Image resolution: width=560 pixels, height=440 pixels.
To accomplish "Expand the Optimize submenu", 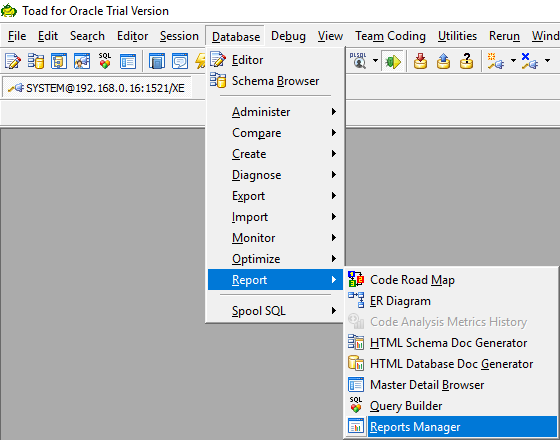I will pyautogui.click(x=275, y=259).
